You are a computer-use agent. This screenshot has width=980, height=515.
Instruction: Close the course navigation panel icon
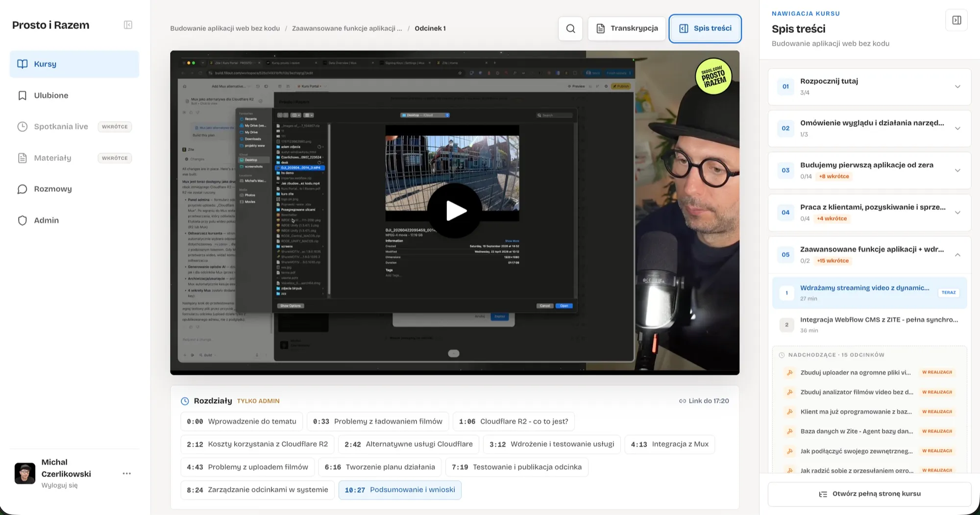(956, 20)
